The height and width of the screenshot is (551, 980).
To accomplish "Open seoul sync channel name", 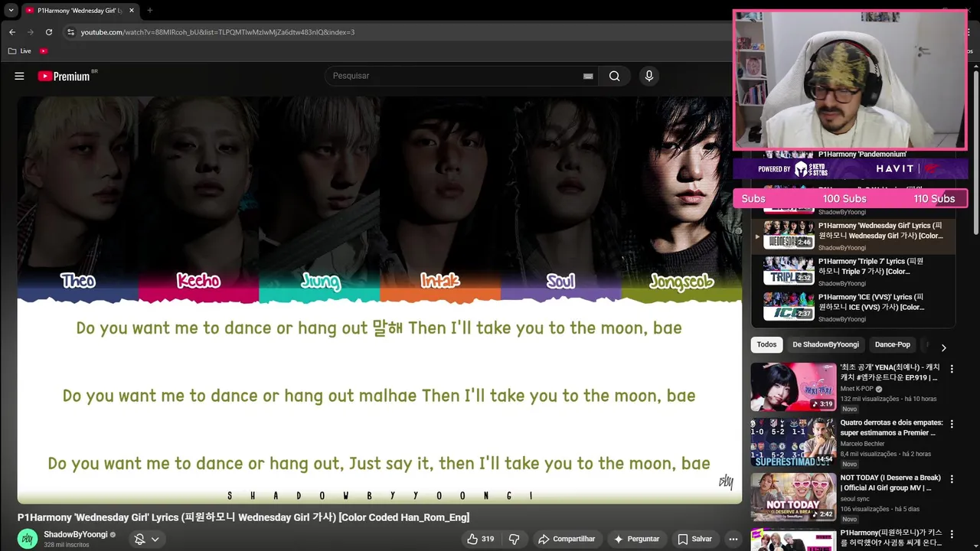I will 855,499.
